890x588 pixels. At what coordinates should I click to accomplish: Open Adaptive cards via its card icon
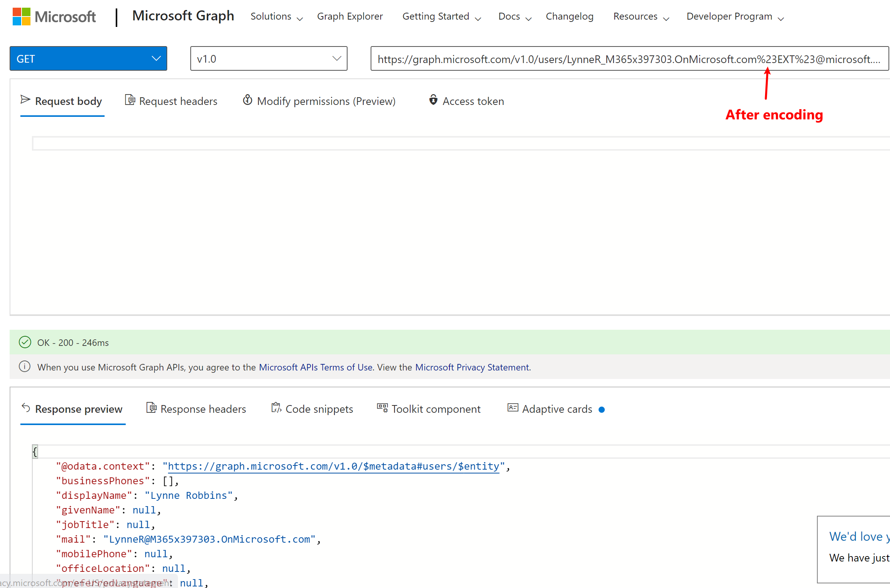tap(512, 408)
